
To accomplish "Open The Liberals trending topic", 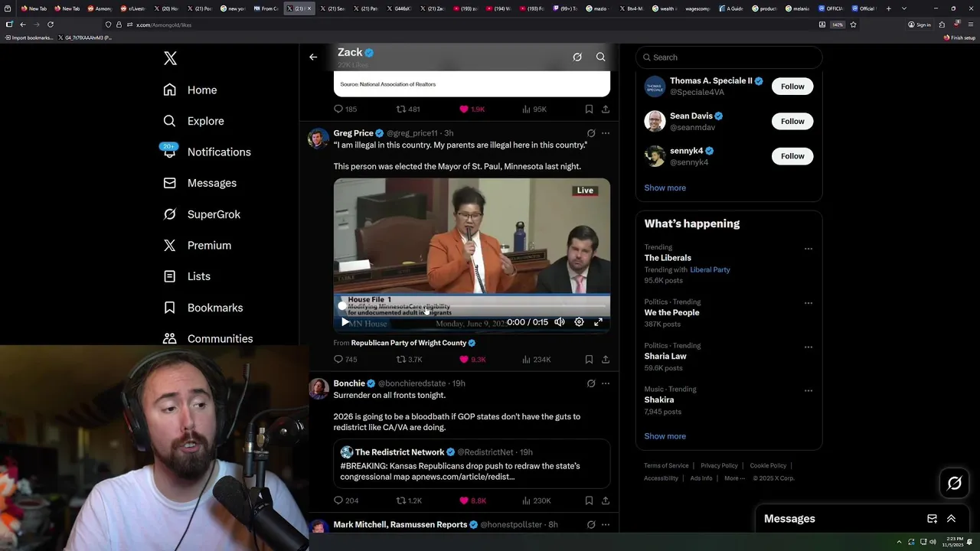I will tap(668, 258).
